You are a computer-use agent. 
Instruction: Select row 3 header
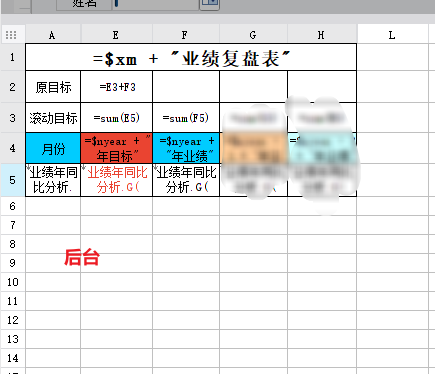coord(13,118)
